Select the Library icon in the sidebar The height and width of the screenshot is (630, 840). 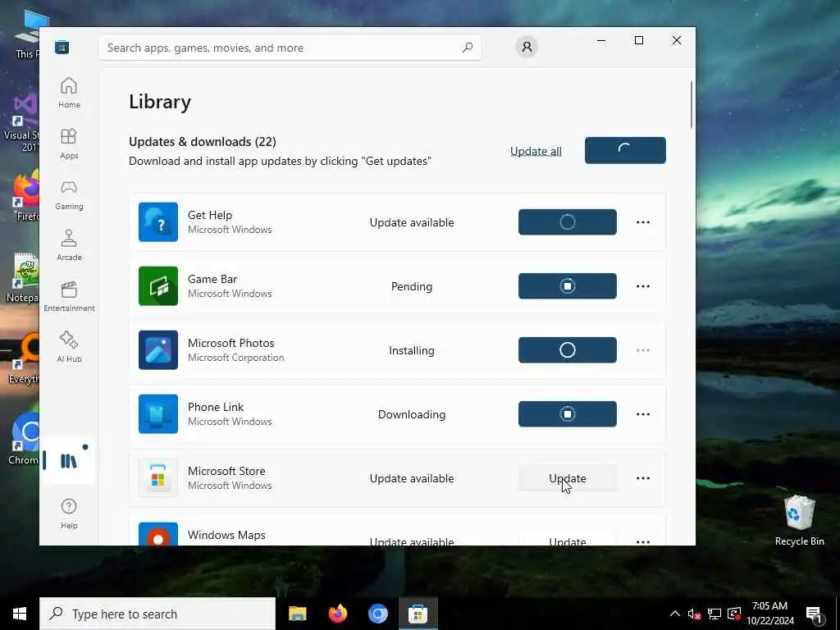click(x=69, y=461)
